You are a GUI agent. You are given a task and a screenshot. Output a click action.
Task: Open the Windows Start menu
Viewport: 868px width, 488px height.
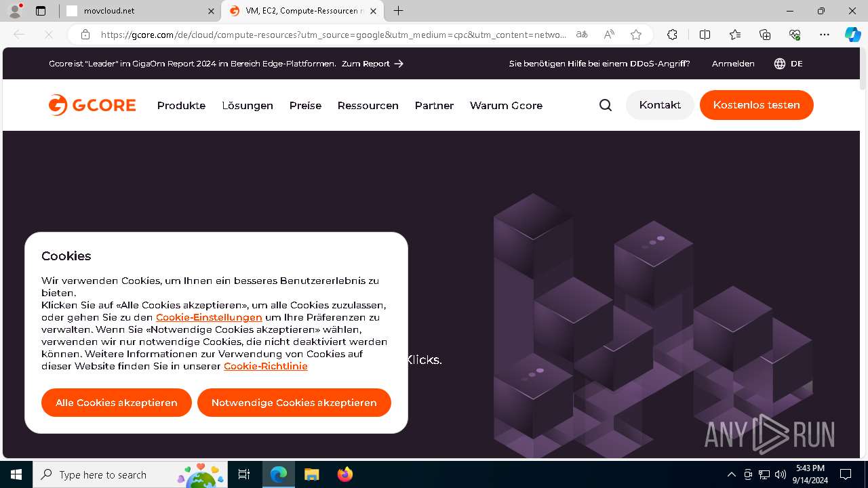(16, 474)
